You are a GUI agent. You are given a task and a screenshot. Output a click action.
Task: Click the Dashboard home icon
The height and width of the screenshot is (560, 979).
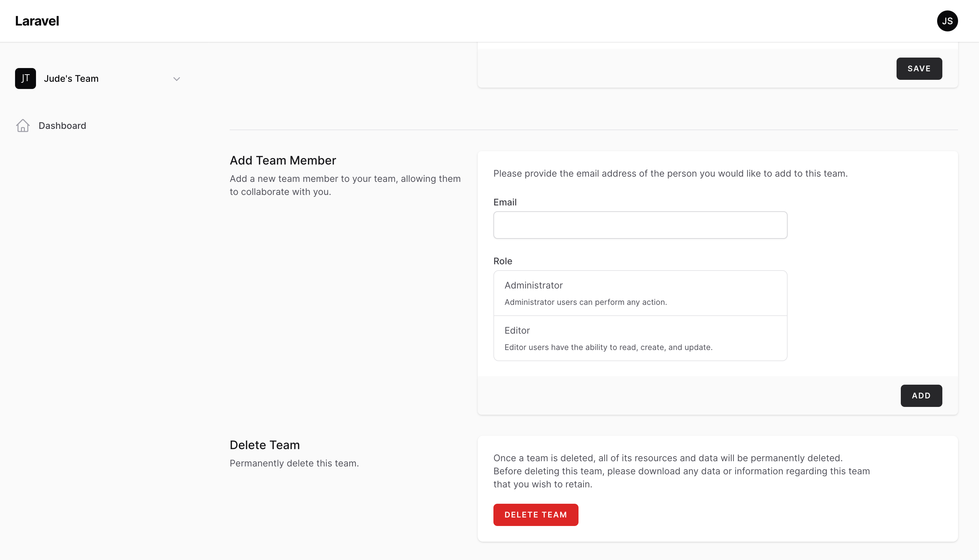[x=23, y=125]
